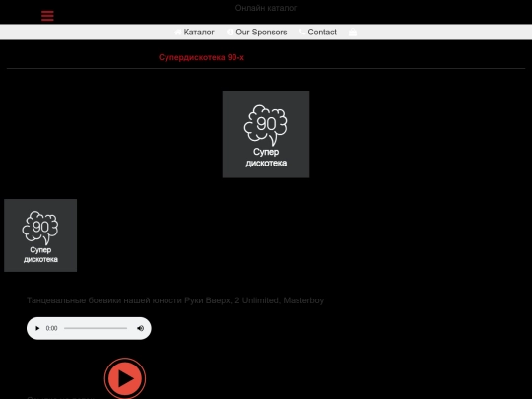Screen dimensions: 532x399
Task: Select the small Супер дискотека thumbnail
Action: coord(40,235)
